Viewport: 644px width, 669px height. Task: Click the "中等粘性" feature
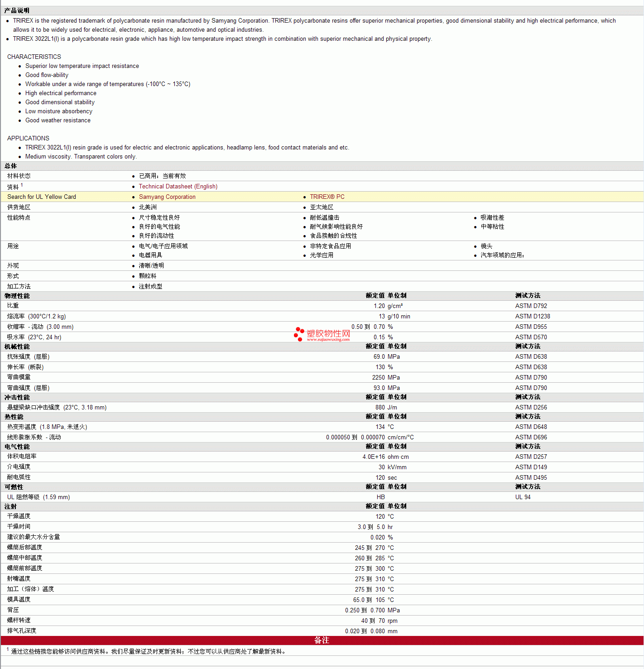(x=492, y=227)
